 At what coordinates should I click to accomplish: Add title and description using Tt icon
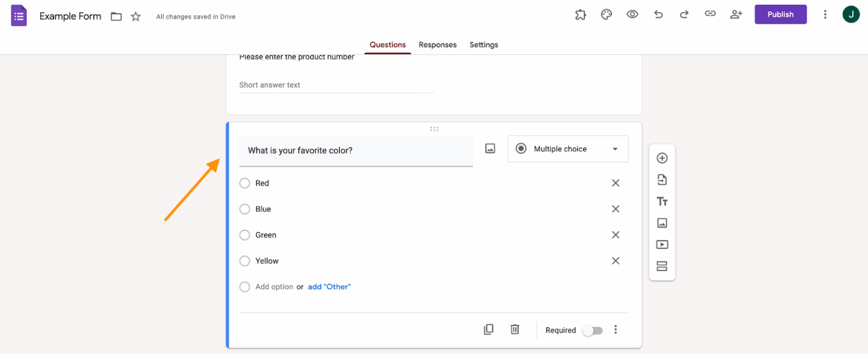coord(662,201)
